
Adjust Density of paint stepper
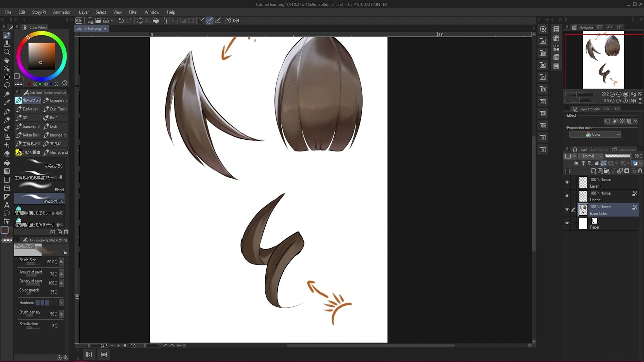point(56,283)
